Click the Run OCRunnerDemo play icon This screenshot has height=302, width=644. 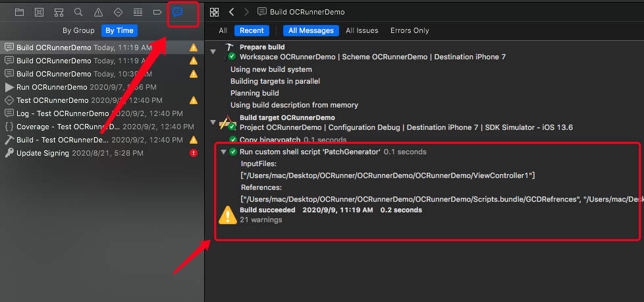[9, 87]
